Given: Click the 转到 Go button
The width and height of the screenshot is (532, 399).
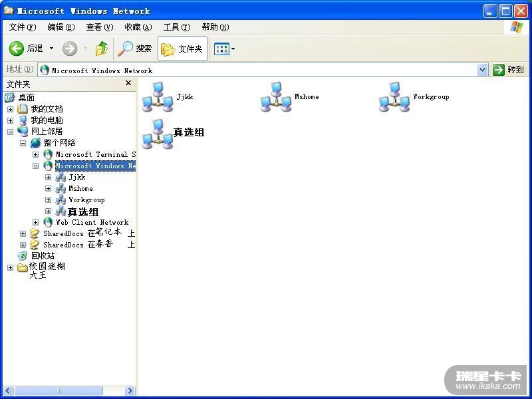Looking at the screenshot, I should (x=508, y=70).
